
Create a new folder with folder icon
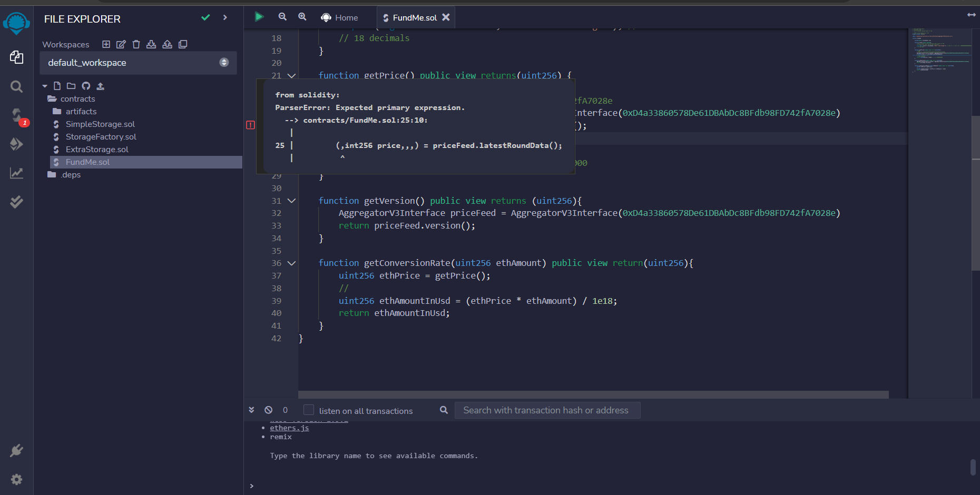pyautogui.click(x=71, y=86)
